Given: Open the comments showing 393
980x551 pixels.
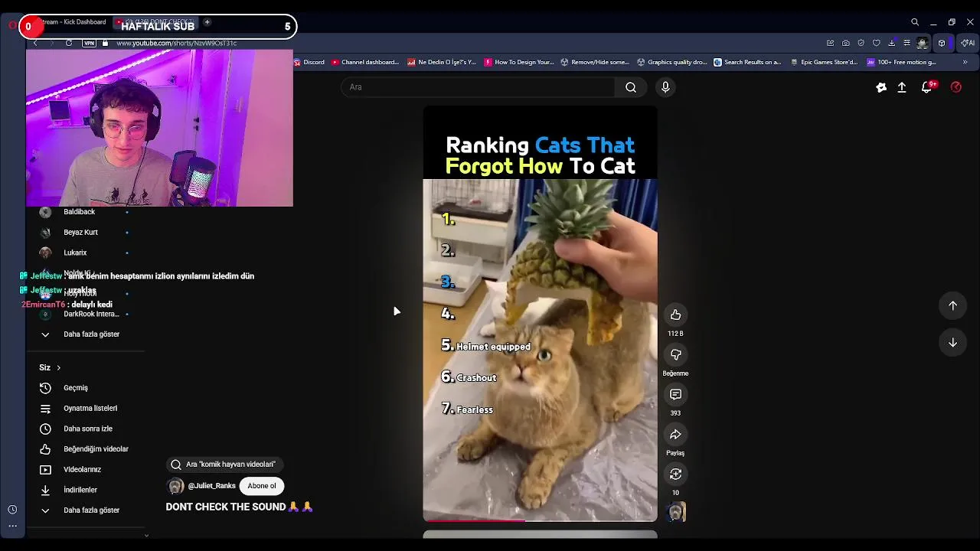Looking at the screenshot, I should tap(675, 394).
